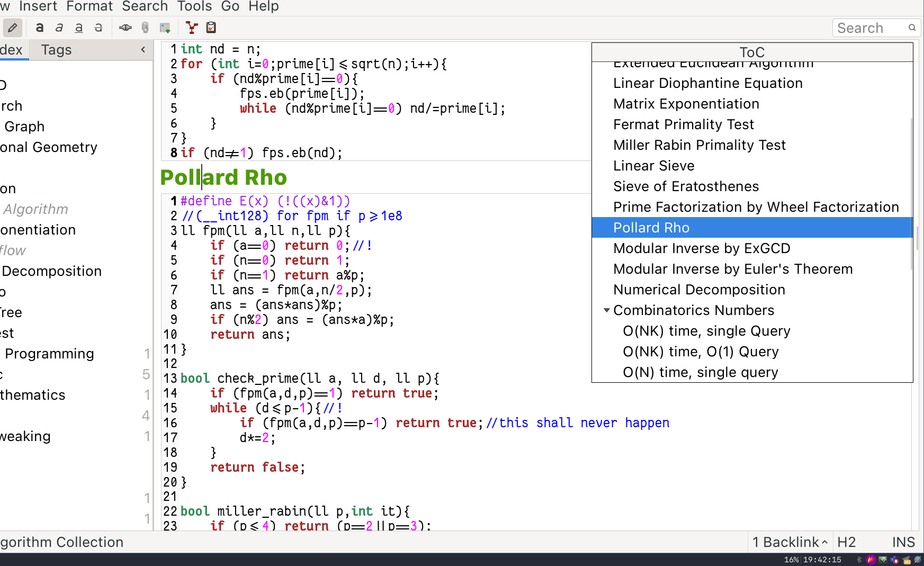Jump to Pollard Rho in ToC
Screen dimensions: 924x566
(x=752, y=228)
